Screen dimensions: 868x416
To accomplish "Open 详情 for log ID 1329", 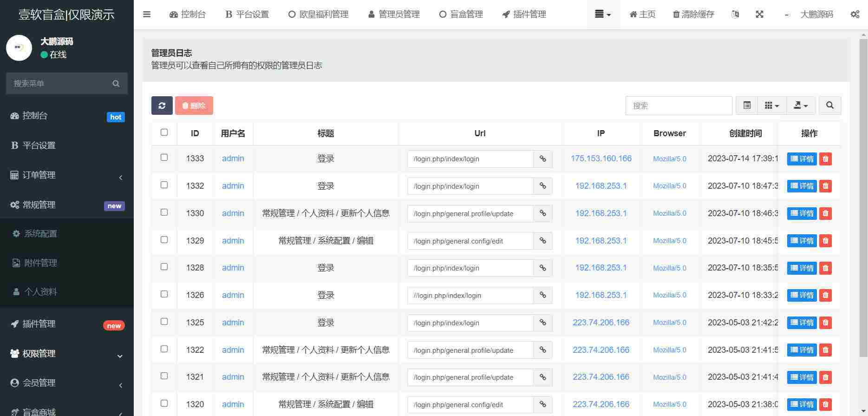I will pyautogui.click(x=802, y=241).
